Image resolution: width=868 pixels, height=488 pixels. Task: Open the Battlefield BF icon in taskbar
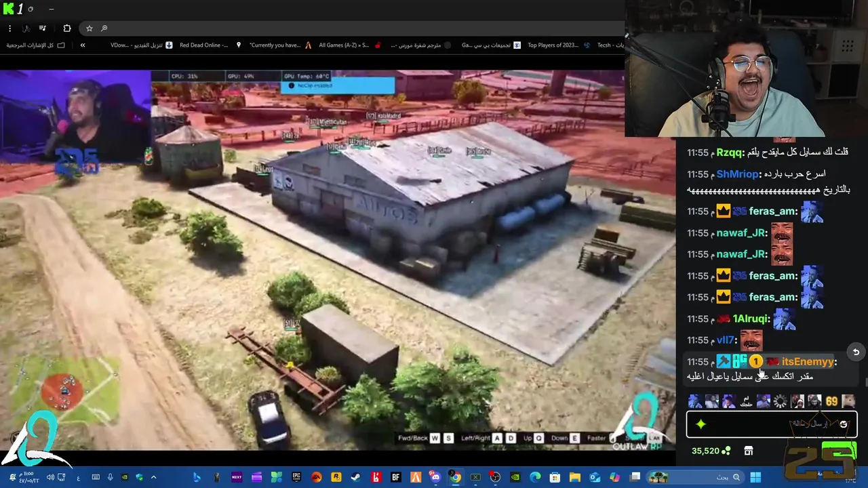395,477
